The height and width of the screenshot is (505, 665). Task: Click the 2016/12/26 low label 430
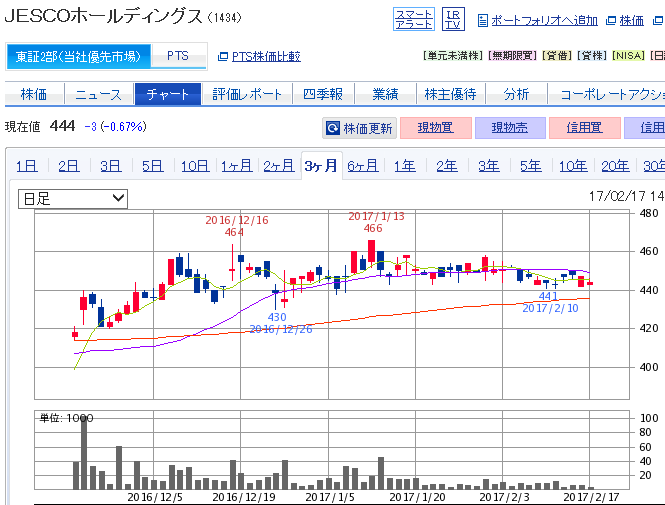point(277,317)
